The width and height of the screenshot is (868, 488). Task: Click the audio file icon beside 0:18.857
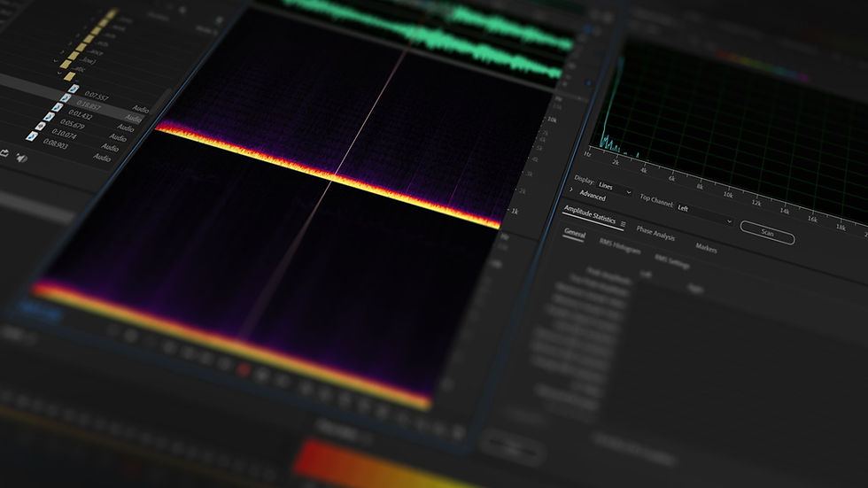tap(66, 98)
